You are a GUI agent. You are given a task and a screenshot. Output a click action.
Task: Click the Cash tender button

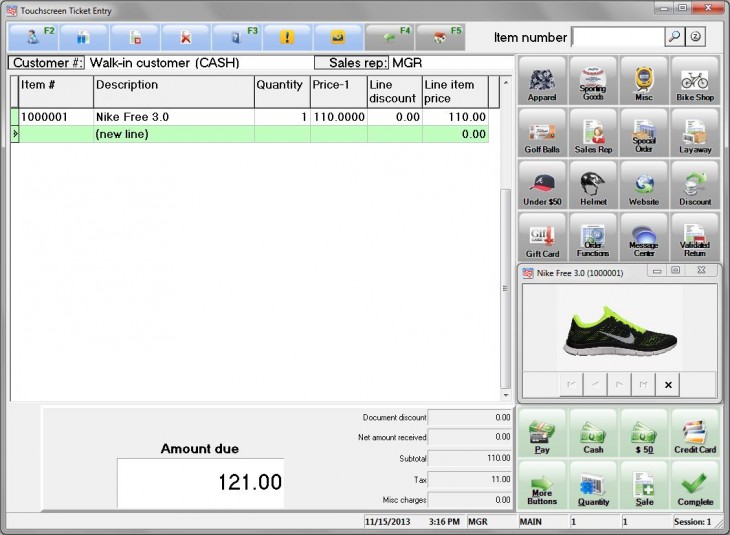point(593,433)
